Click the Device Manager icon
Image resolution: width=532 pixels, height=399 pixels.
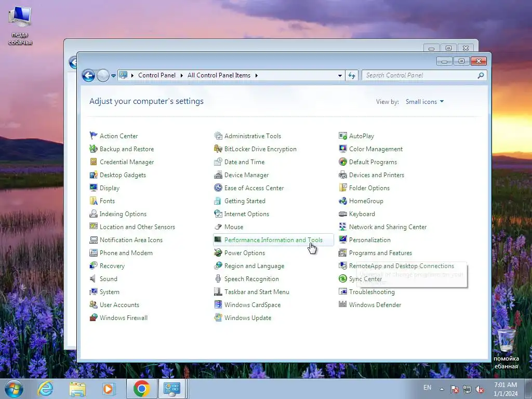click(x=218, y=175)
